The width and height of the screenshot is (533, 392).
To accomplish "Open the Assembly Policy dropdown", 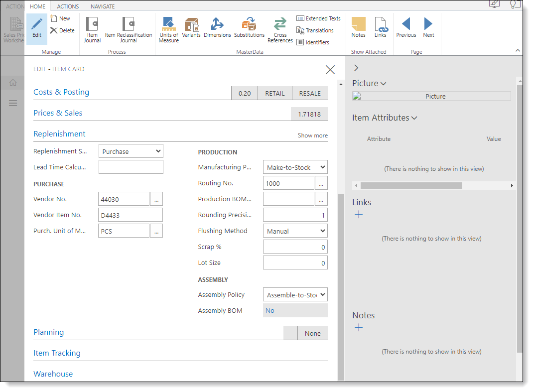I will (x=295, y=295).
